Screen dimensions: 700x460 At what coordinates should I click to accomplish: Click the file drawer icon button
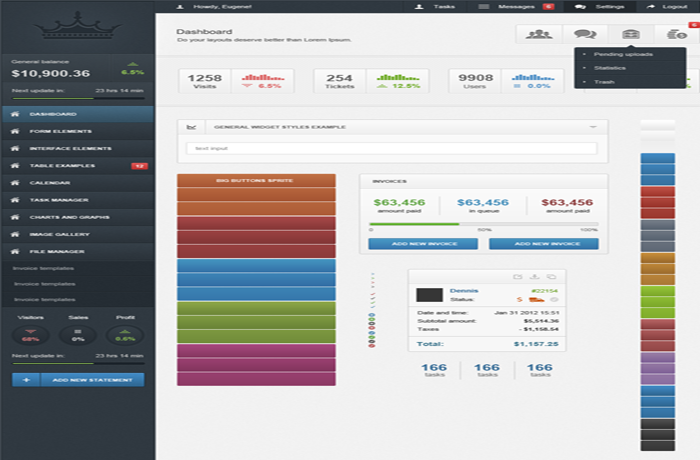pos(631,34)
